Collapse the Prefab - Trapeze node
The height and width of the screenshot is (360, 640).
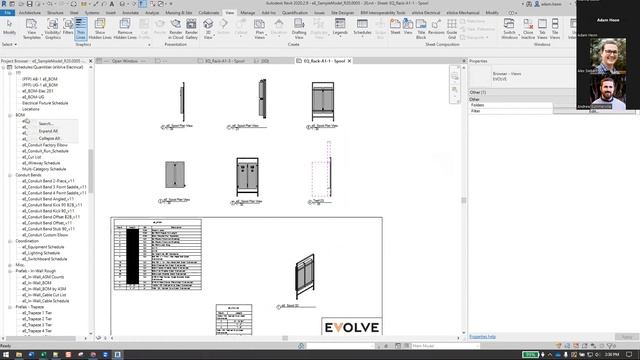[10, 307]
